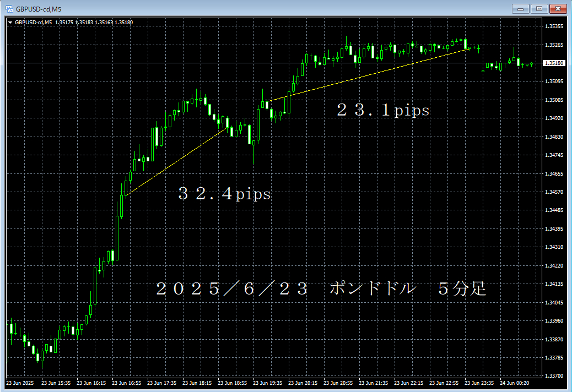Click the 24 Jun 00:20 time label
The image size is (572, 392).
(x=515, y=383)
